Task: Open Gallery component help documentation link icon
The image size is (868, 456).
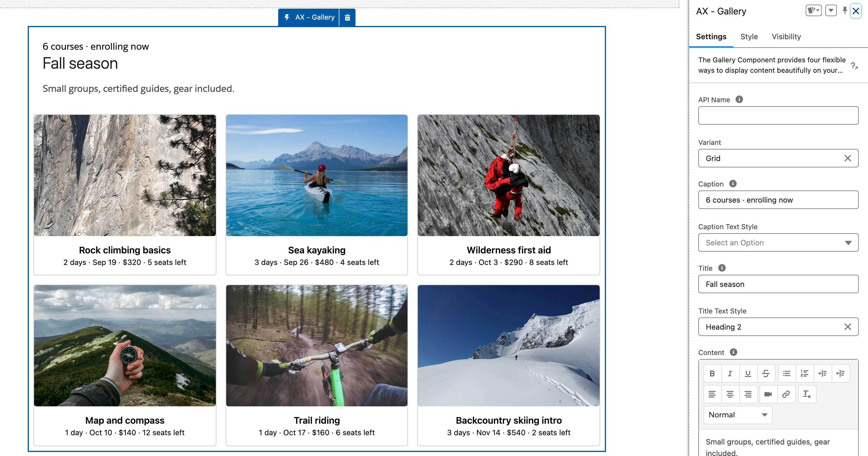Action: pyautogui.click(x=854, y=66)
